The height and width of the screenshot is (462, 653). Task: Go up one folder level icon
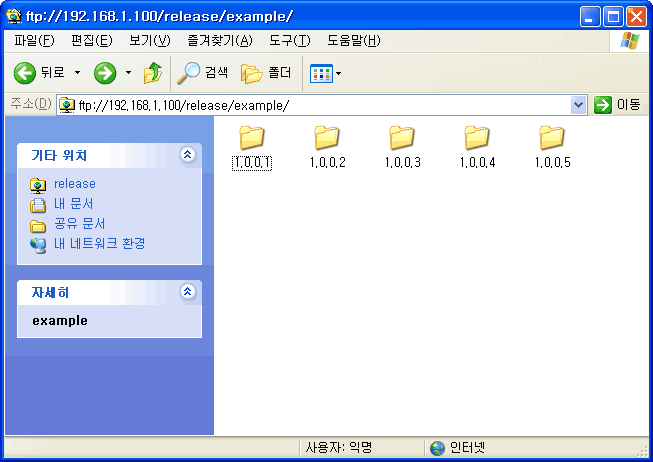click(153, 73)
